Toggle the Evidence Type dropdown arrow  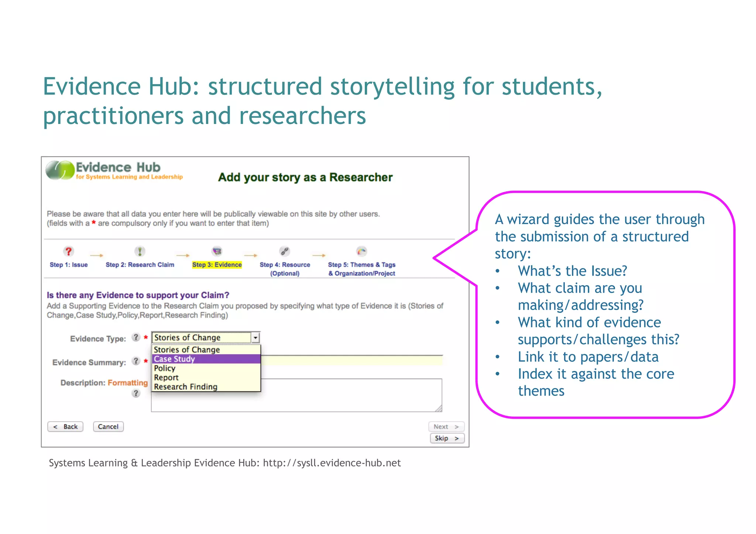pos(255,337)
